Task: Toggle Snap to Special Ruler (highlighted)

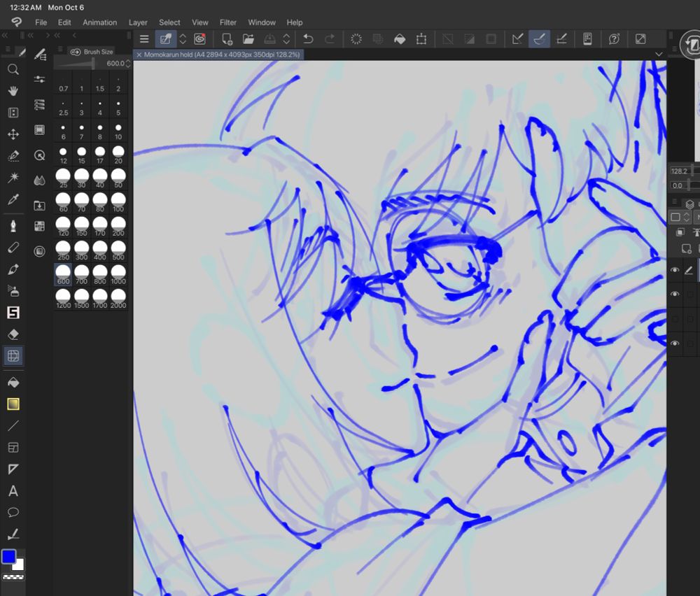Action: tap(539, 39)
